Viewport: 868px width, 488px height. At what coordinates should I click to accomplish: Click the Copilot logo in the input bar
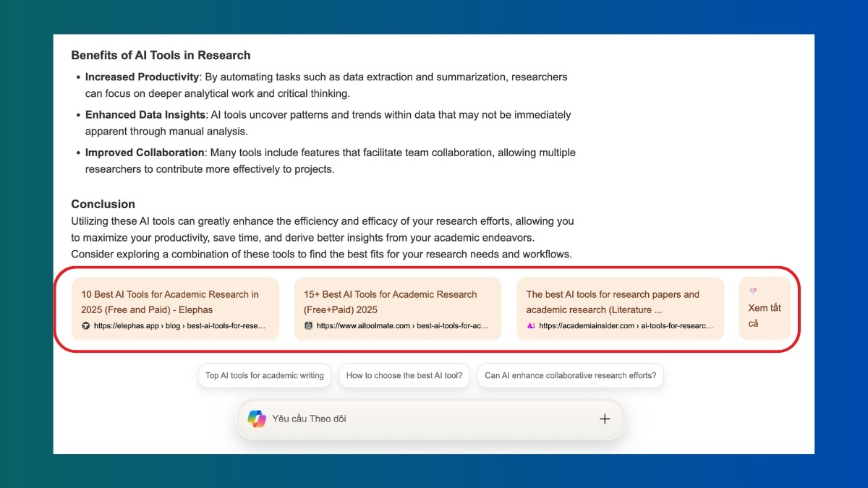[x=257, y=419]
